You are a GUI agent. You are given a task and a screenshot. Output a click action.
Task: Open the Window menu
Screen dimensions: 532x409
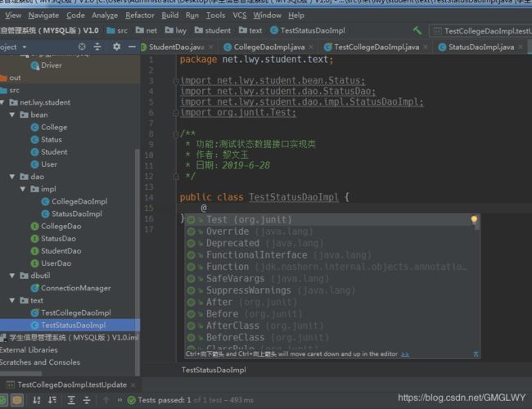point(268,16)
